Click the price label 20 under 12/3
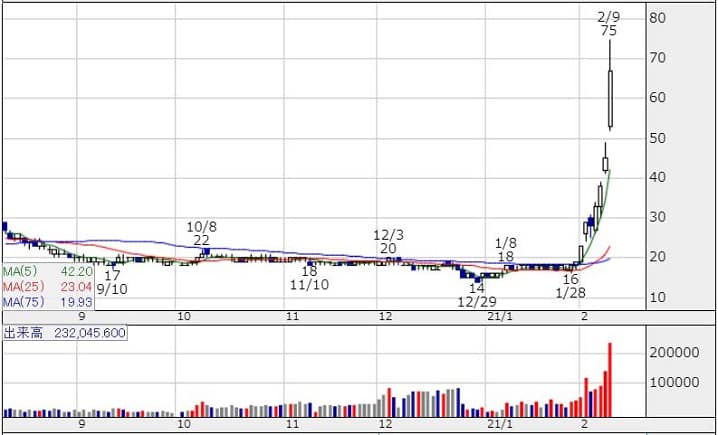The image size is (718, 435). pos(388,249)
